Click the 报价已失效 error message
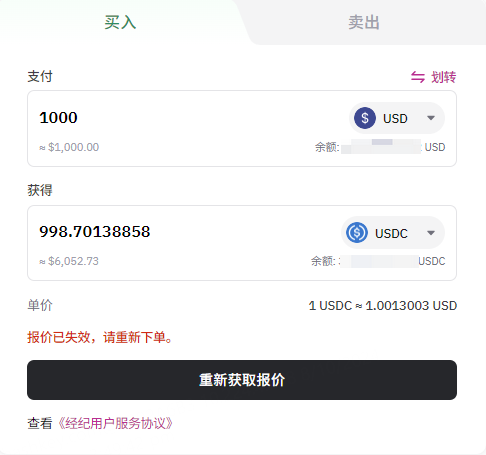Viewport: 486px width, 455px height. 100,337
